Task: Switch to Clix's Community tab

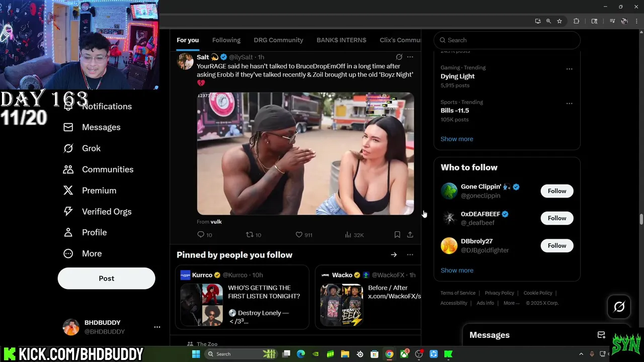Action: tap(400, 40)
